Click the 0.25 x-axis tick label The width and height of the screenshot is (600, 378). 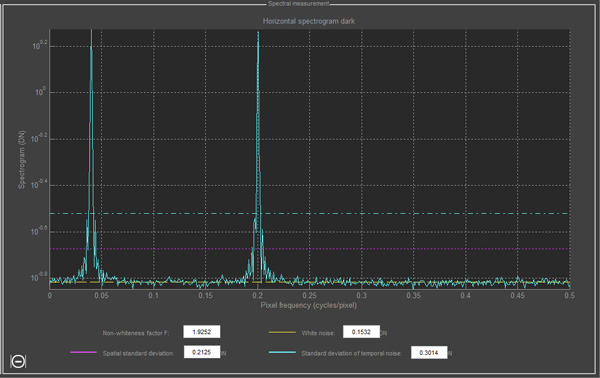310,295
